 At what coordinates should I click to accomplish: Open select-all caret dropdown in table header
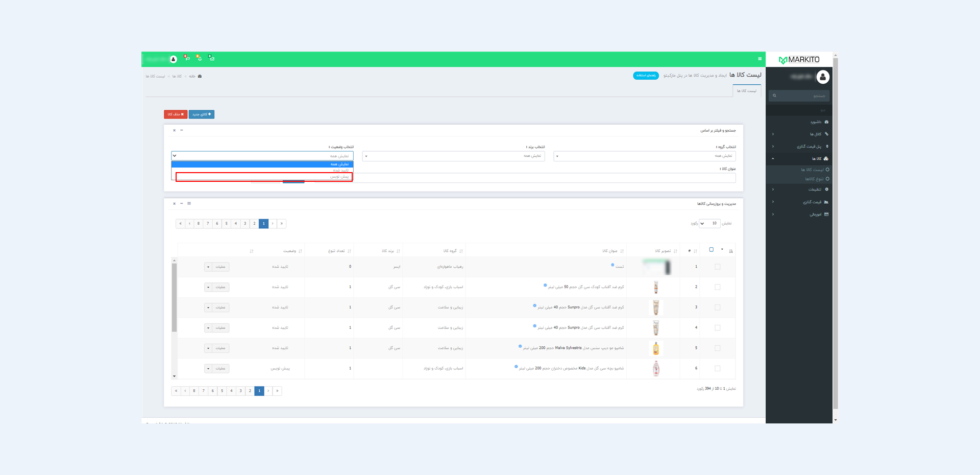722,250
